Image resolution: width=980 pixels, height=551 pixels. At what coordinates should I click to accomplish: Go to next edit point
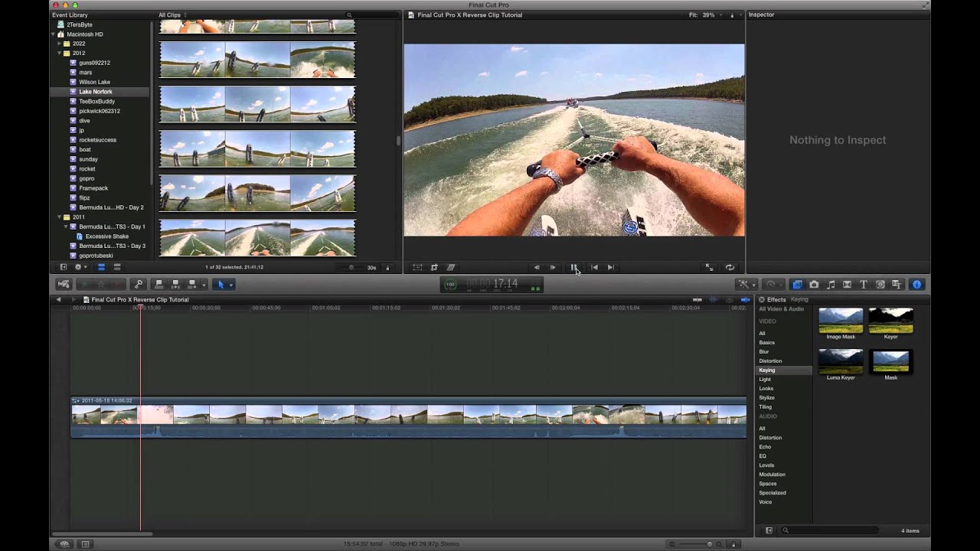click(610, 267)
